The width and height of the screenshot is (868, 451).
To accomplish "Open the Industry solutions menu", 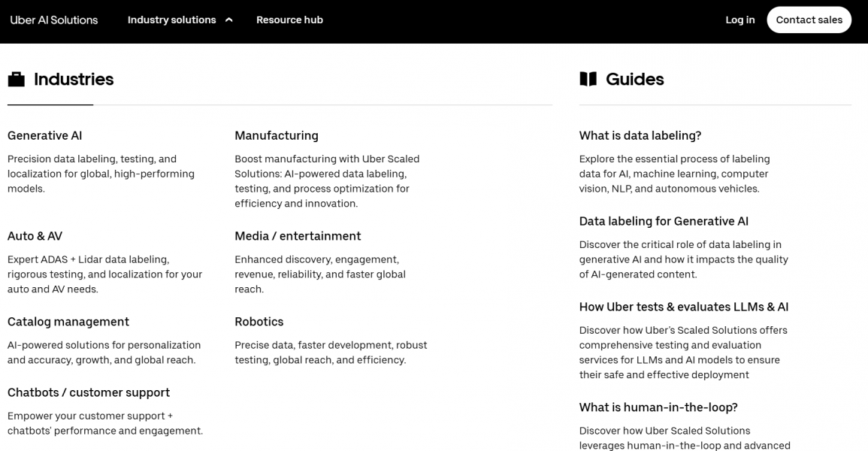I will 172,20.
